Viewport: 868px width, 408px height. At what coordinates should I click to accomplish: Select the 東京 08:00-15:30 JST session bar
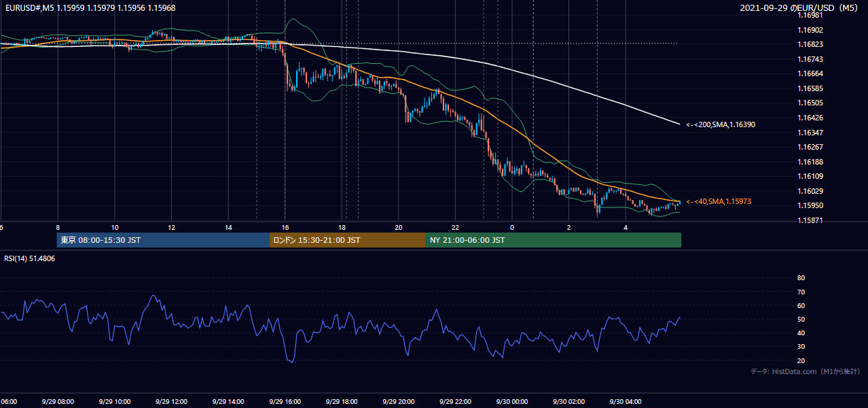pyautogui.click(x=163, y=240)
